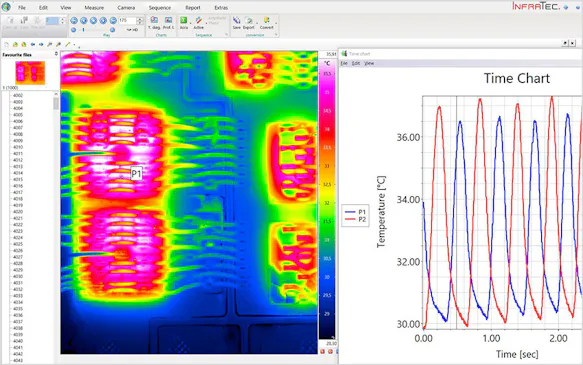Open the Time chart window Edit menu
The height and width of the screenshot is (365, 583).
[x=356, y=64]
